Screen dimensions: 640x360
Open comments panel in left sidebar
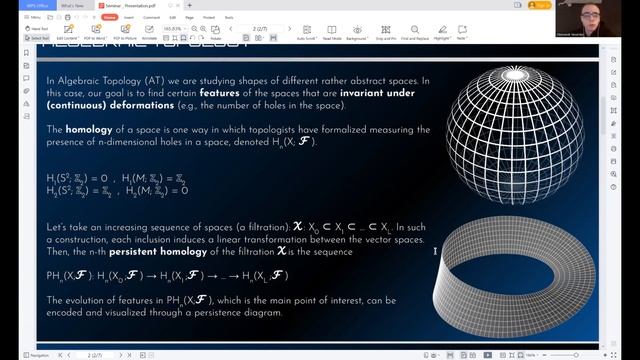click(x=27, y=78)
